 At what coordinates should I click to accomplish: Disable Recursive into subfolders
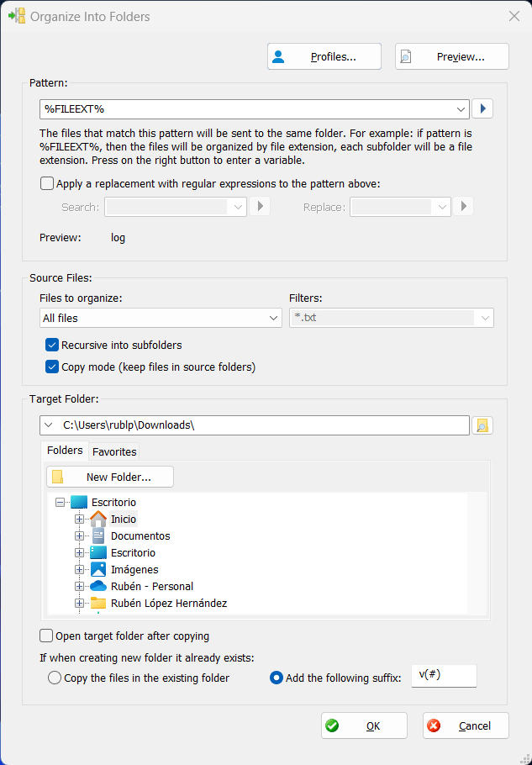tap(52, 345)
